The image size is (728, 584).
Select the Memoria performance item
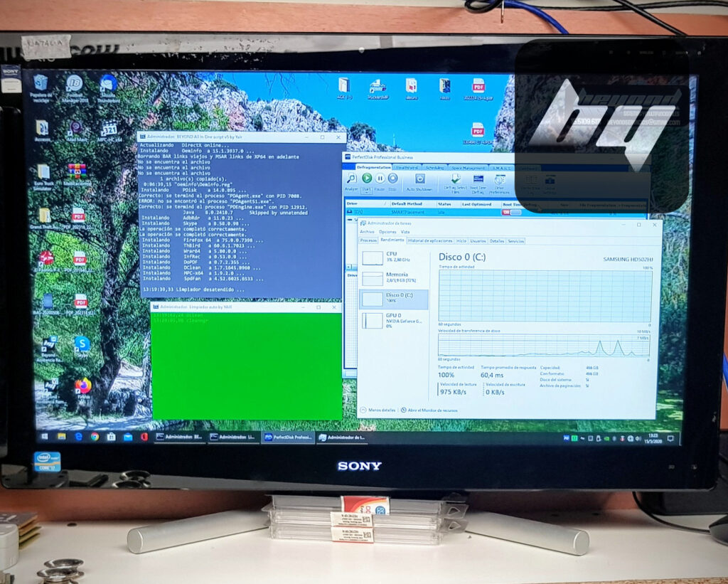click(394, 278)
